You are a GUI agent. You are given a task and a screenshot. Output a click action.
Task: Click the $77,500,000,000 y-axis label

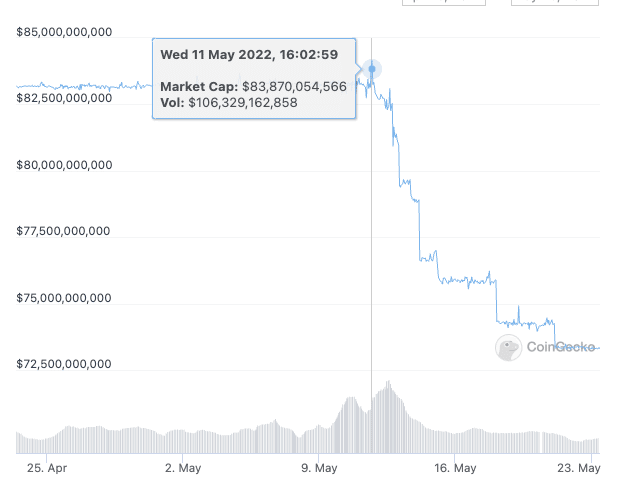click(x=64, y=232)
